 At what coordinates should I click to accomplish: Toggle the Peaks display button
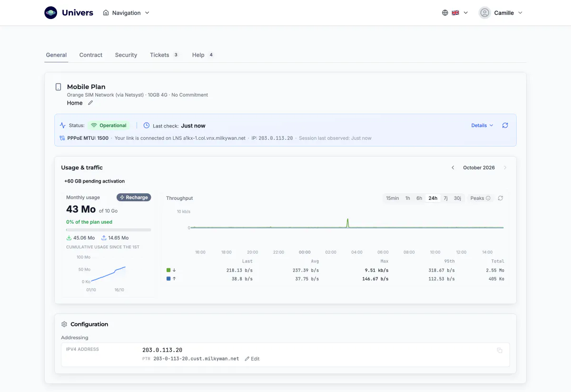coord(480,198)
